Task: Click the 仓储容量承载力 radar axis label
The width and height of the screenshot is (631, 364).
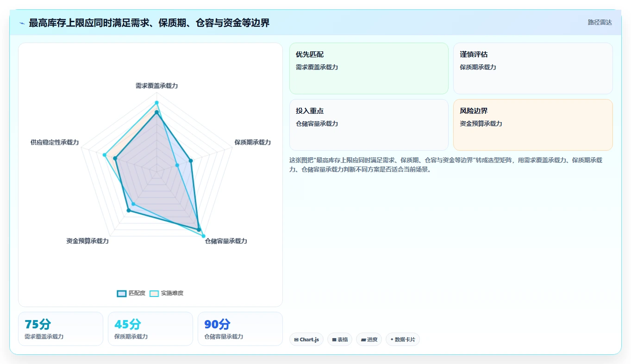Action: pos(226,241)
